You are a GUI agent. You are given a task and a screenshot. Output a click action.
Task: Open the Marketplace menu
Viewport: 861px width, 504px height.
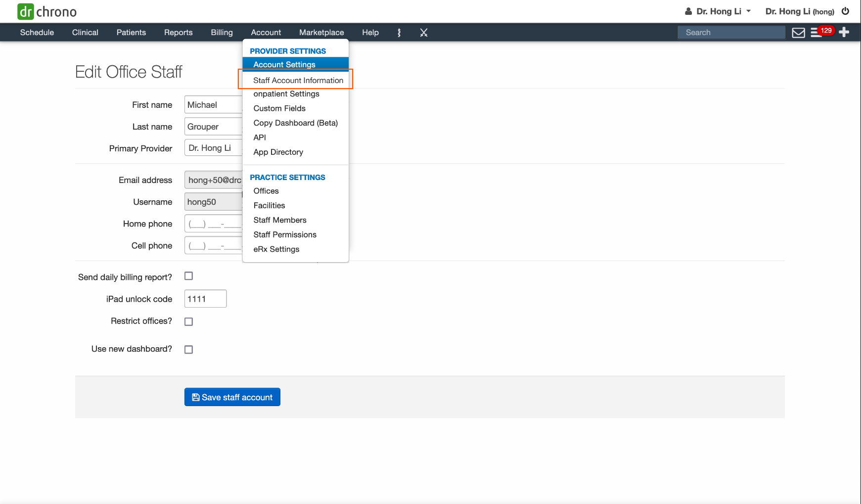pyautogui.click(x=321, y=33)
